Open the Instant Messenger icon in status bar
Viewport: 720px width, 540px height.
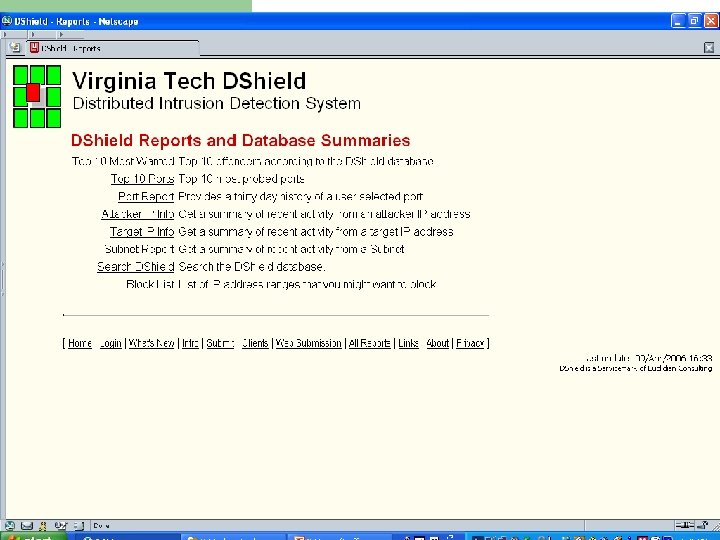[x=43, y=525]
